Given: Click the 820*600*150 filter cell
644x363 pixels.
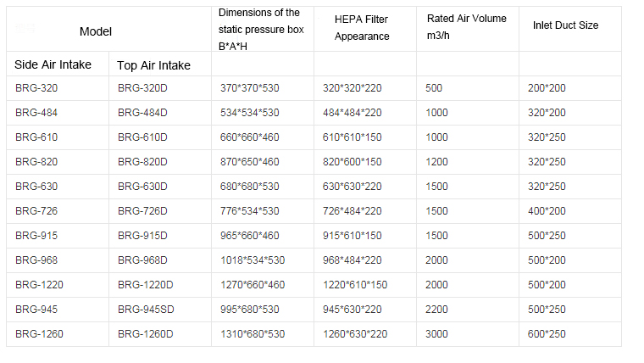Looking at the screenshot, I should 352,162.
